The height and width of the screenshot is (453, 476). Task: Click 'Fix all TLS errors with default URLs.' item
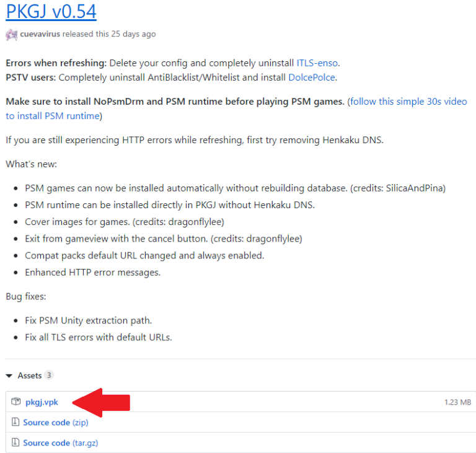point(99,338)
